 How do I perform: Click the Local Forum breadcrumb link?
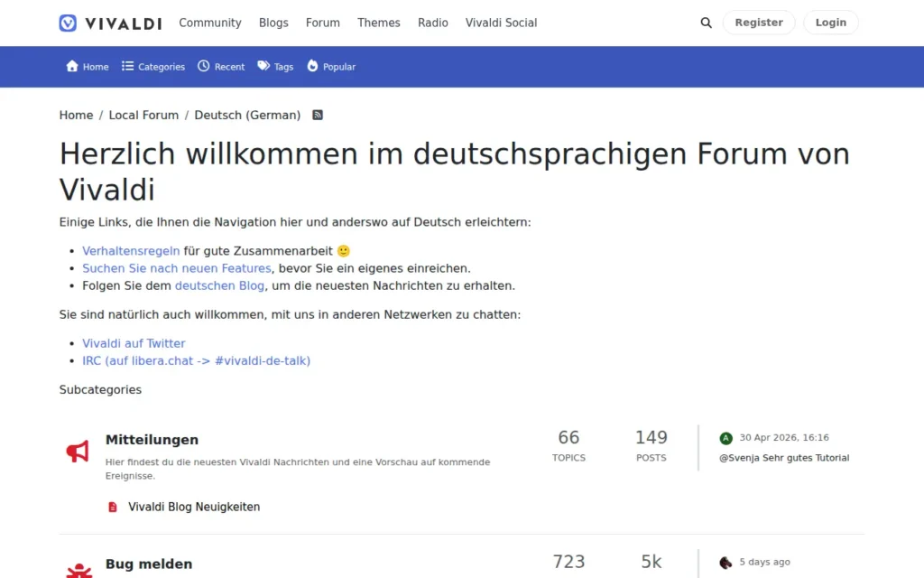pyautogui.click(x=143, y=115)
